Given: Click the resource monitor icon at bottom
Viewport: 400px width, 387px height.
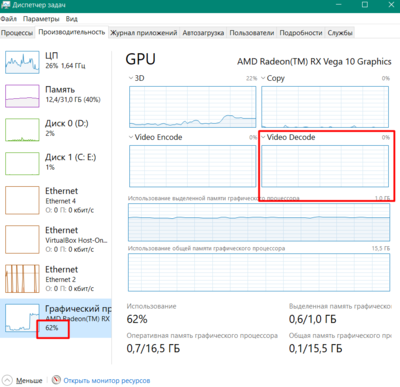Looking at the screenshot, I should 57,380.
